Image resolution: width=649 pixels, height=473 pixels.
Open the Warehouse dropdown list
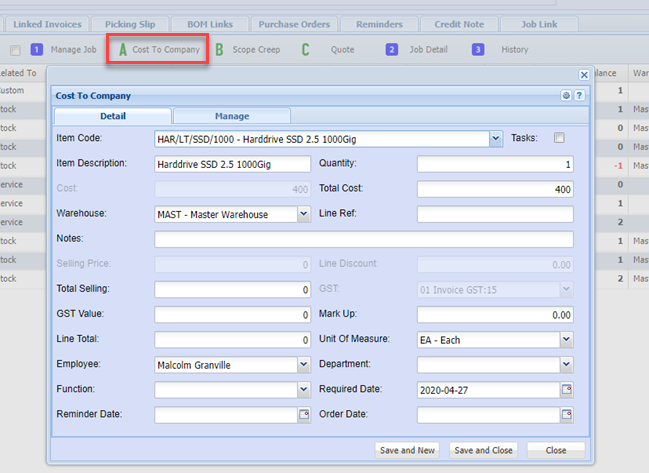click(304, 214)
